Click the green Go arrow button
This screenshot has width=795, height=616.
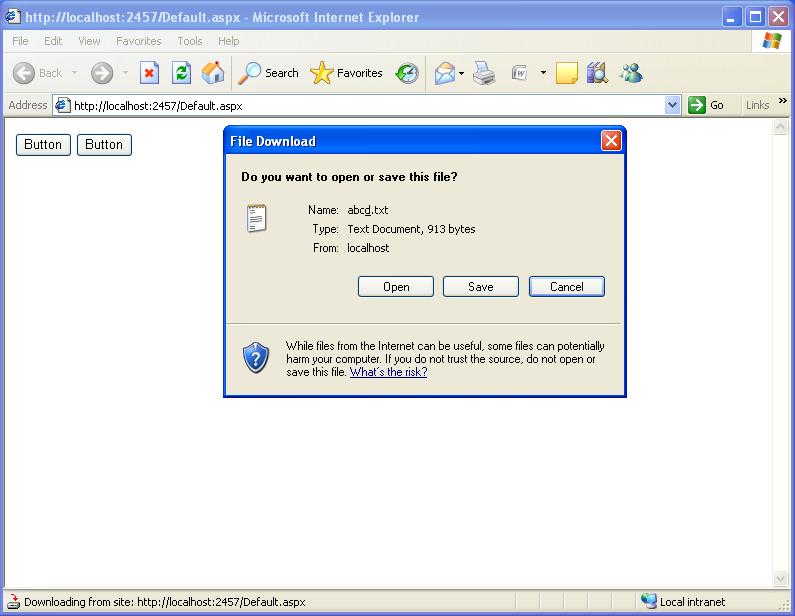click(x=697, y=105)
